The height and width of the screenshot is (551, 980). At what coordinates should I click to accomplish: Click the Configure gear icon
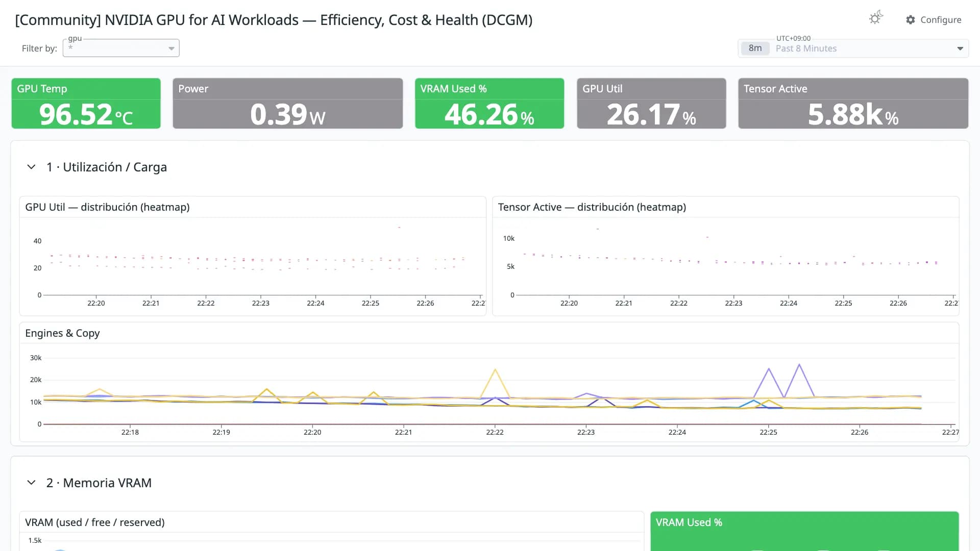click(x=911, y=19)
